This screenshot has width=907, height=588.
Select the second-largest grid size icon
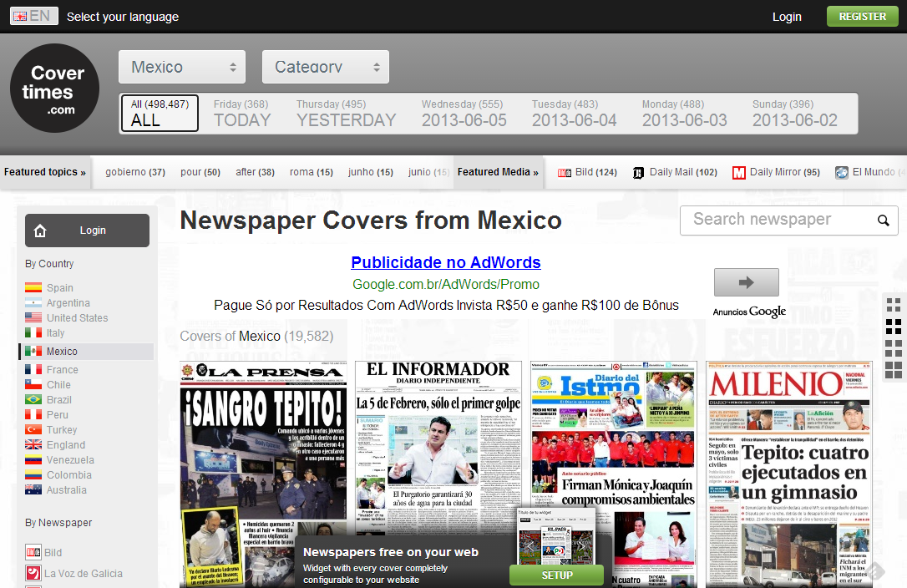click(x=893, y=347)
